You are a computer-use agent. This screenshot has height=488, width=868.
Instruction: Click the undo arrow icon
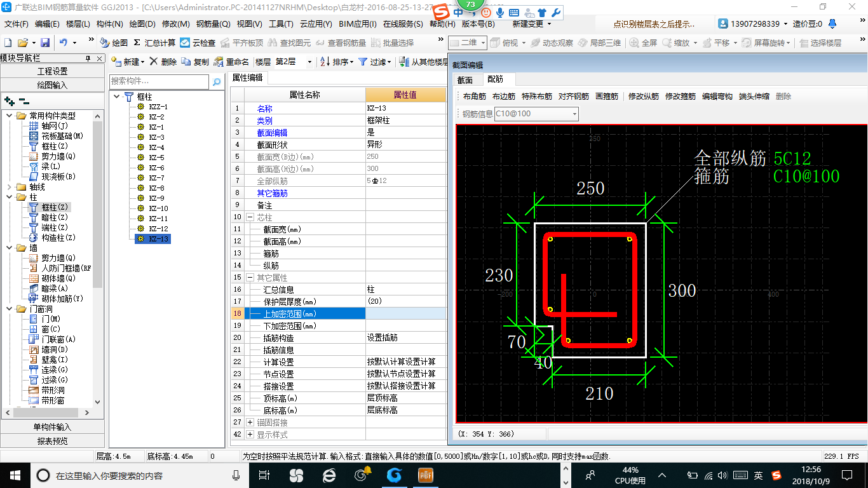(64, 43)
